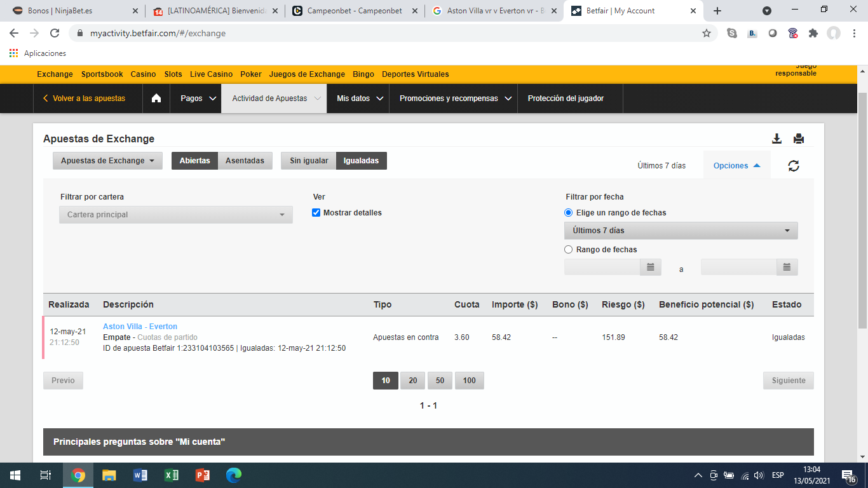Viewport: 868px width, 488px height.
Task: Click the start date input field
Action: [602, 268]
